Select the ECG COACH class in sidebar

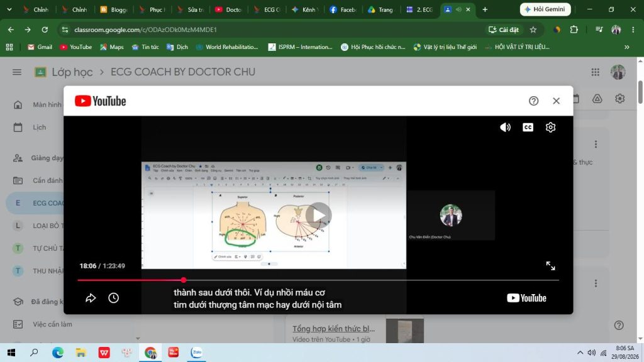36,203
